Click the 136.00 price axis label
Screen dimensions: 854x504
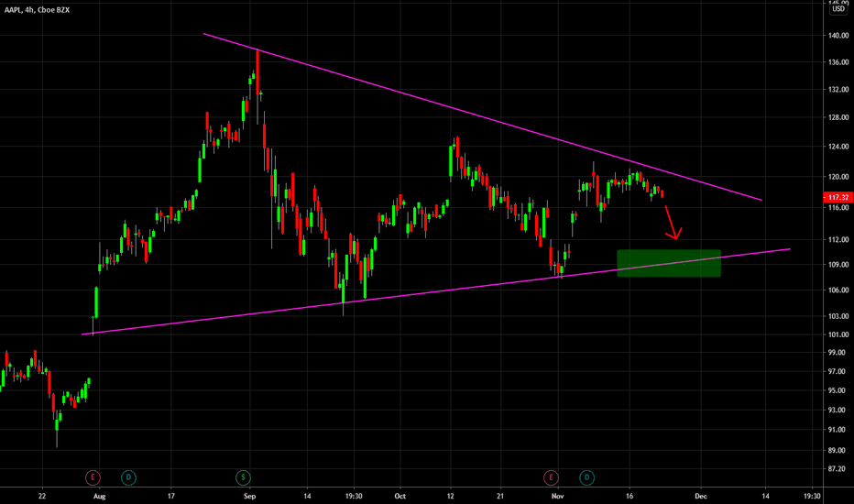click(838, 62)
